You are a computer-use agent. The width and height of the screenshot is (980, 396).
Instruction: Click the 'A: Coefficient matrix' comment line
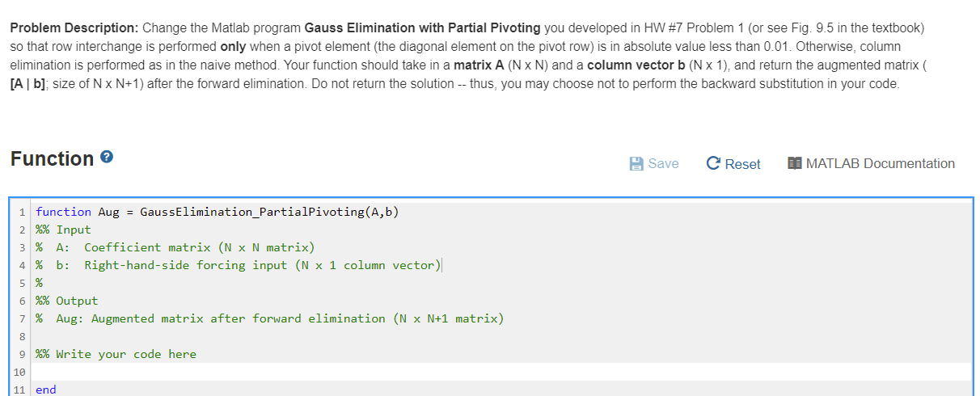point(175,247)
